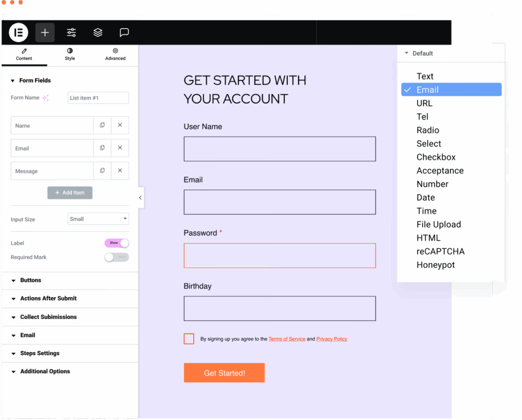Viewport: 522px width, 420px height.
Task: Switch to the Advanced tab
Action: point(115,55)
